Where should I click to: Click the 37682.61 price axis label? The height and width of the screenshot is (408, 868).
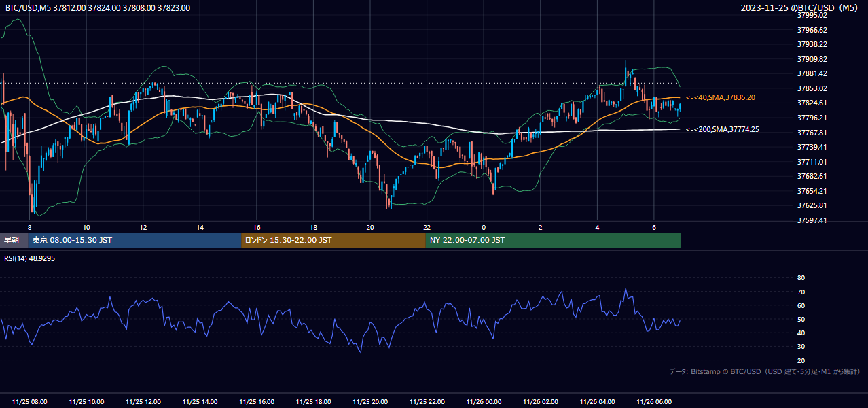point(812,176)
